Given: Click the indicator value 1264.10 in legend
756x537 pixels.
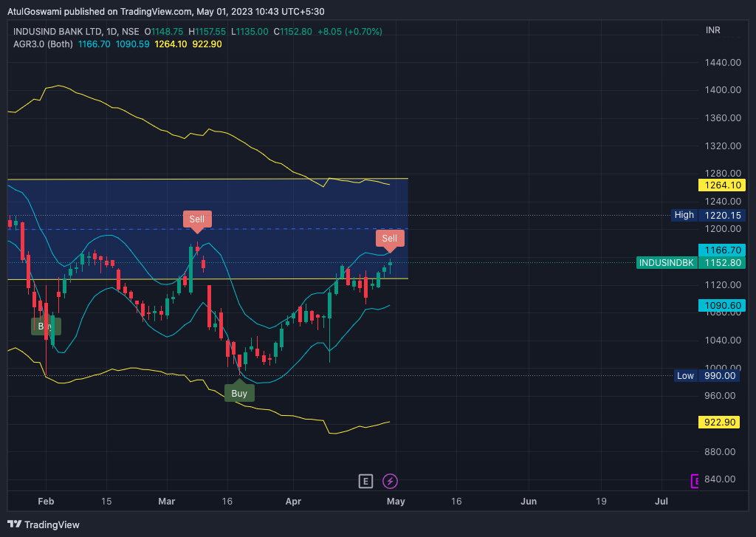Looking at the screenshot, I should [x=171, y=44].
